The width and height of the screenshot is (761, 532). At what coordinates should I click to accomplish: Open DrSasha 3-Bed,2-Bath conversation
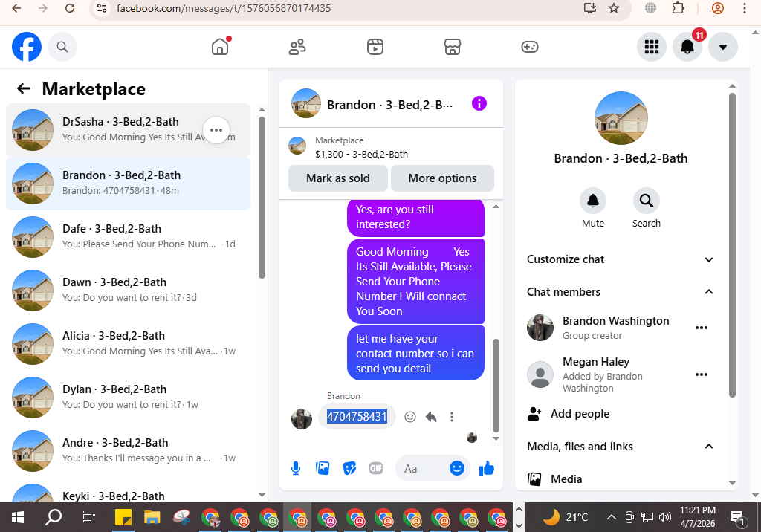[x=128, y=130]
